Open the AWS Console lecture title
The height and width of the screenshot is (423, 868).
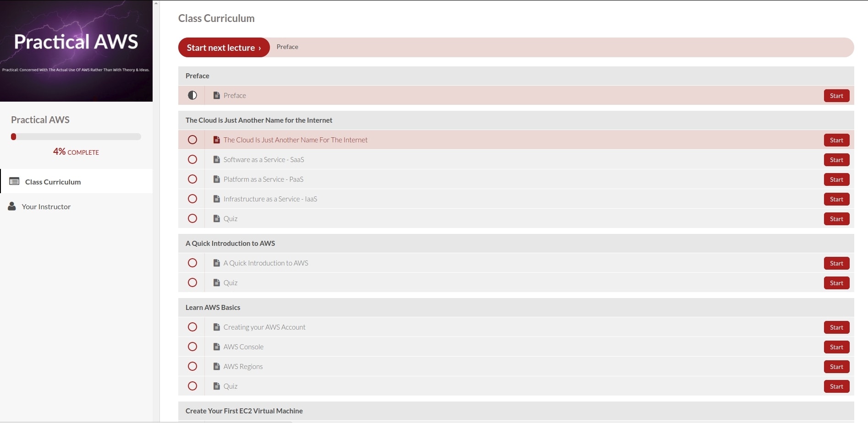[243, 347]
